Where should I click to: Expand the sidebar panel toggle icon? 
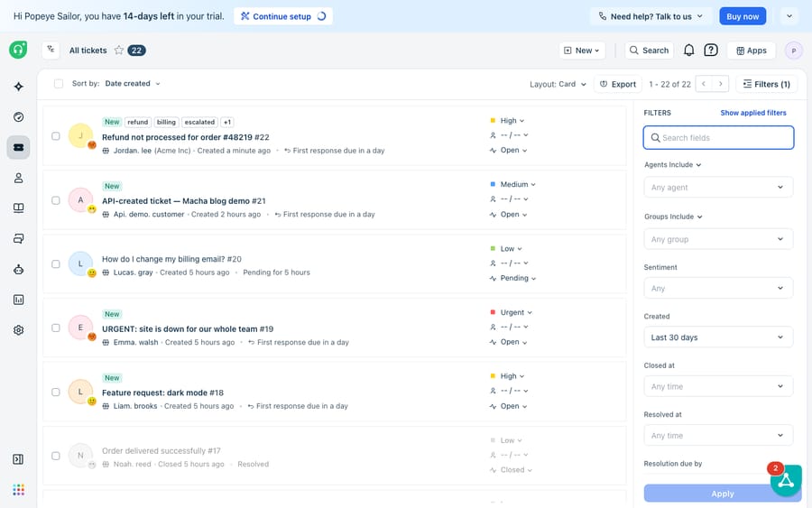[18, 459]
